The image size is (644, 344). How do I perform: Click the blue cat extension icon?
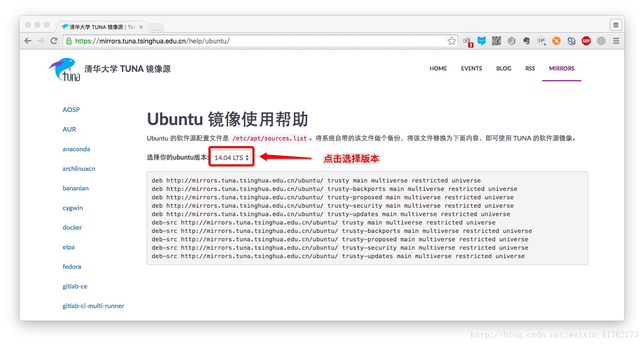[481, 41]
